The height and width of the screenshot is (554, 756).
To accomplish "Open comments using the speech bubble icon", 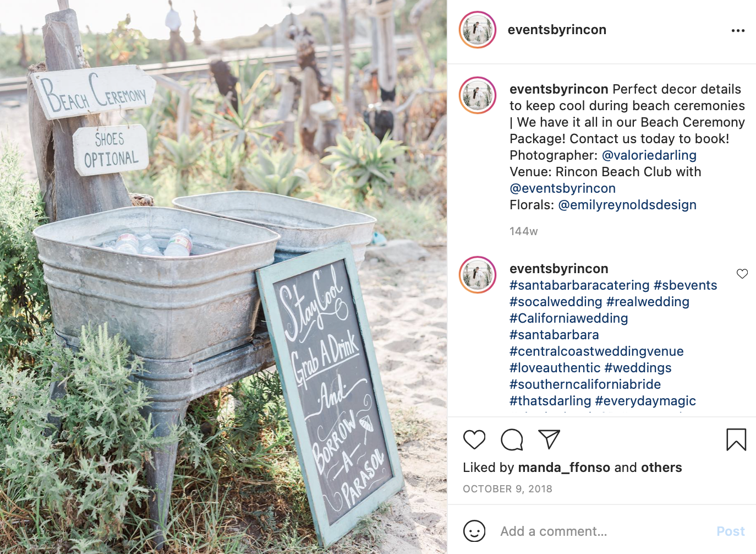I will 512,439.
